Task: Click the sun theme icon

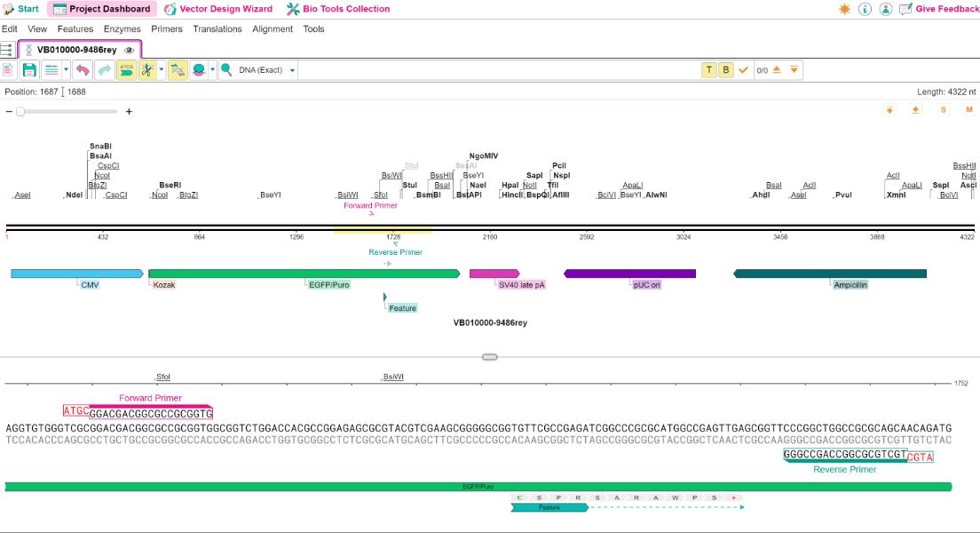Action: coord(844,10)
